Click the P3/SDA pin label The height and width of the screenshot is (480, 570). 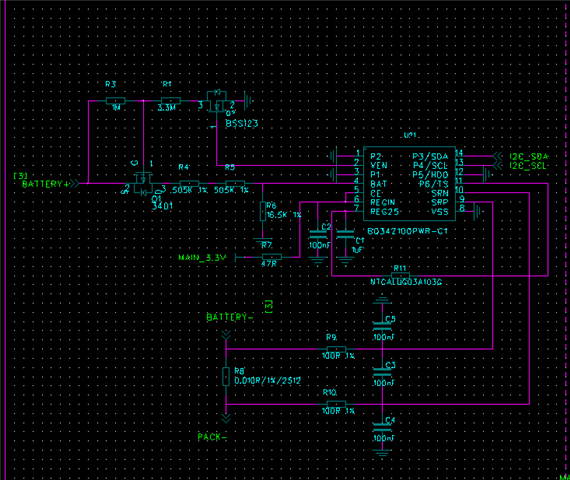click(430, 156)
